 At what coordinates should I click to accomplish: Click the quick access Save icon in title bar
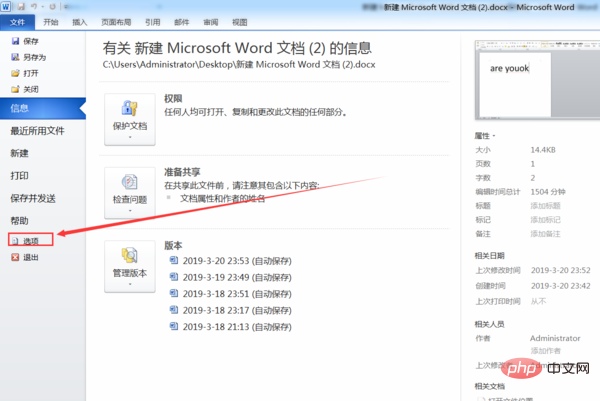21,6
